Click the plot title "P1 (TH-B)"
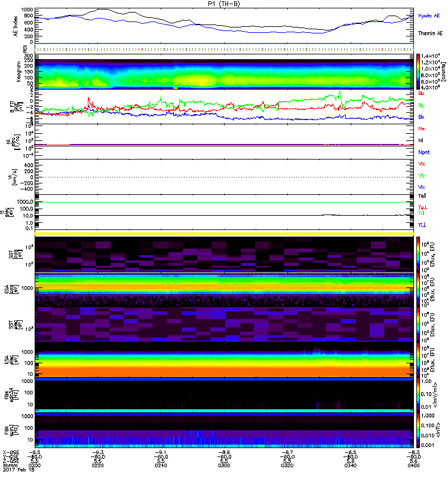 [x=224, y=4]
